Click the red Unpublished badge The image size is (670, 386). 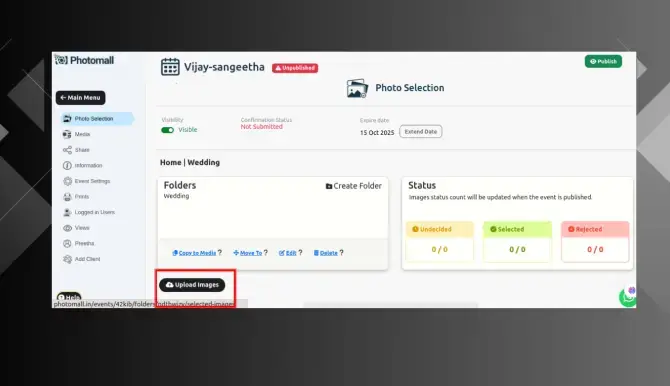[x=295, y=68]
